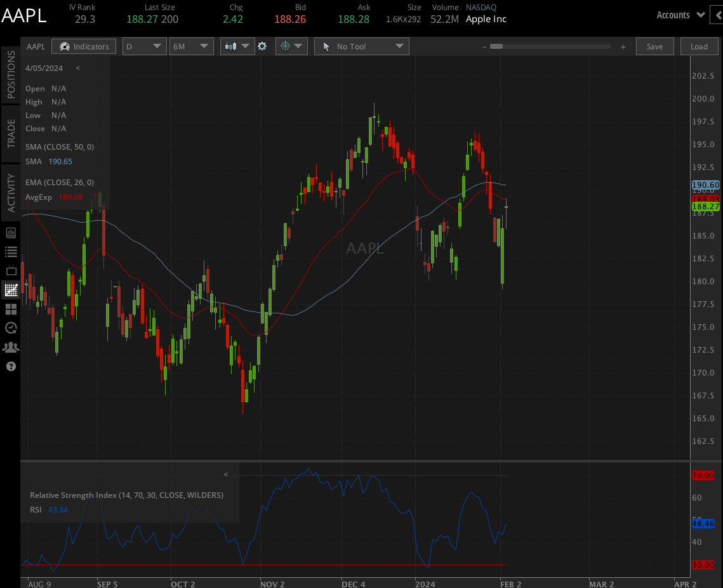This screenshot has width=723, height=588.
Task: Open the quotes panel icon in left sidebar
Action: tap(10, 232)
